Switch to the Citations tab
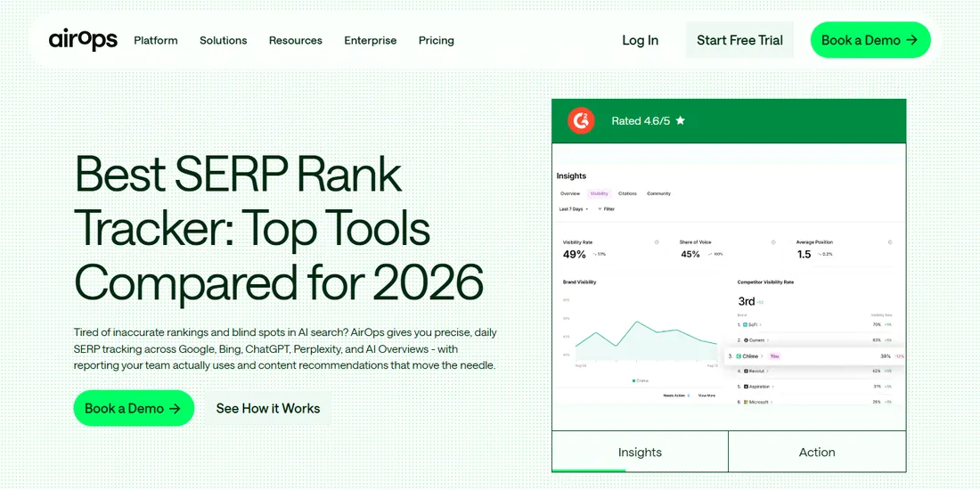 [627, 193]
